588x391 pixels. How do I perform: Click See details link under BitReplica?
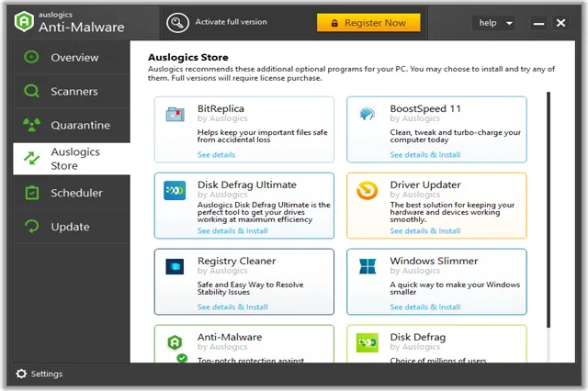pyautogui.click(x=216, y=155)
